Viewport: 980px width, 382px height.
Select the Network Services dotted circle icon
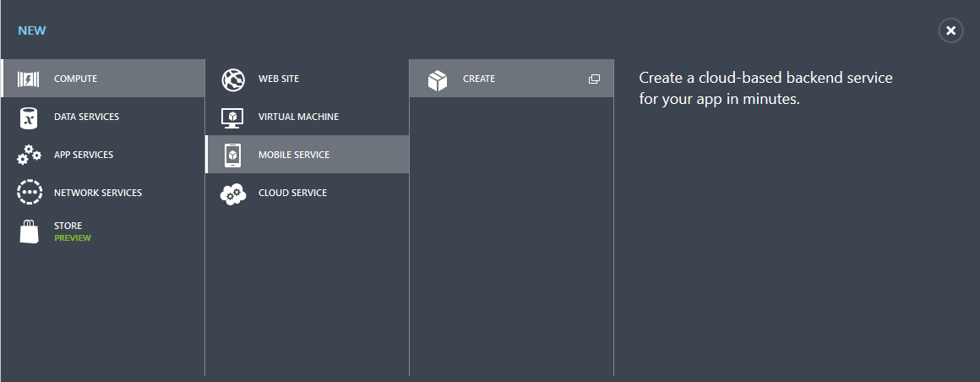(x=30, y=193)
